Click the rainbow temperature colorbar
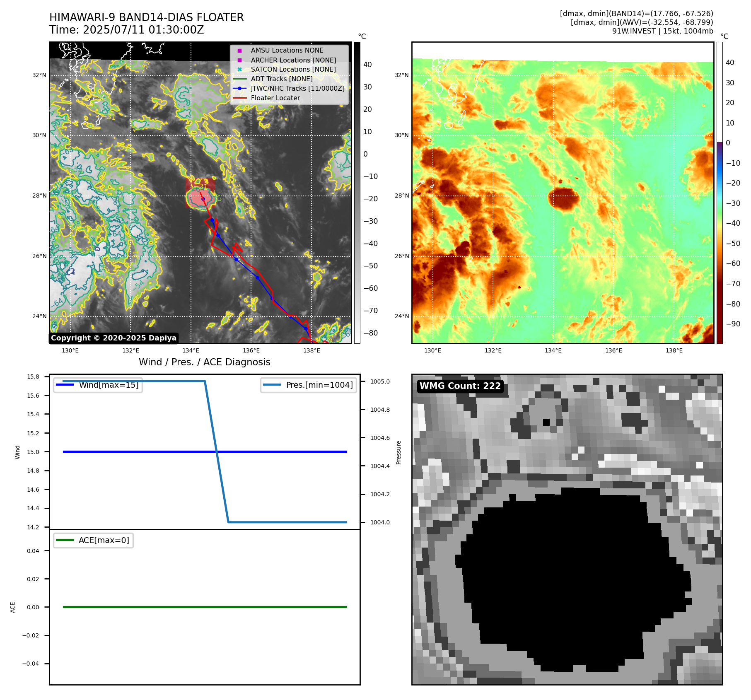This screenshot has width=751, height=700. coord(720,193)
